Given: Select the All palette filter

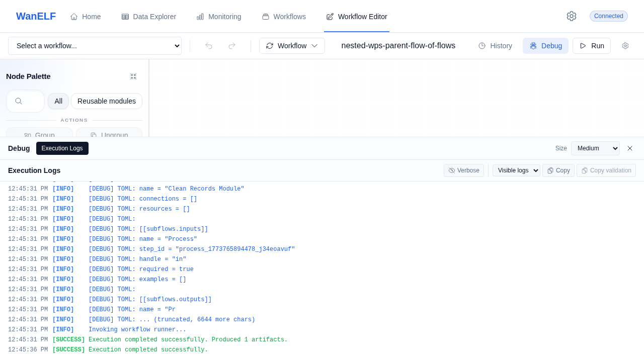Looking at the screenshot, I should (58, 101).
